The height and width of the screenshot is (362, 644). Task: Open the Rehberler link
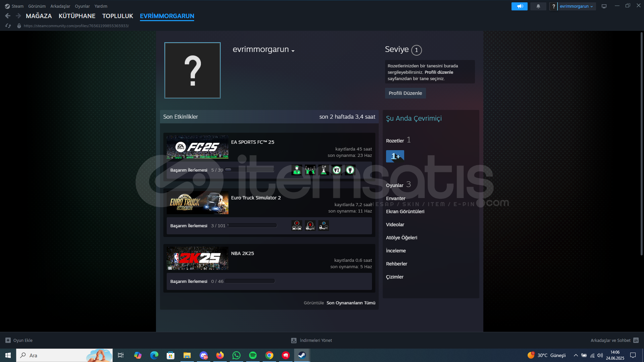(x=396, y=264)
